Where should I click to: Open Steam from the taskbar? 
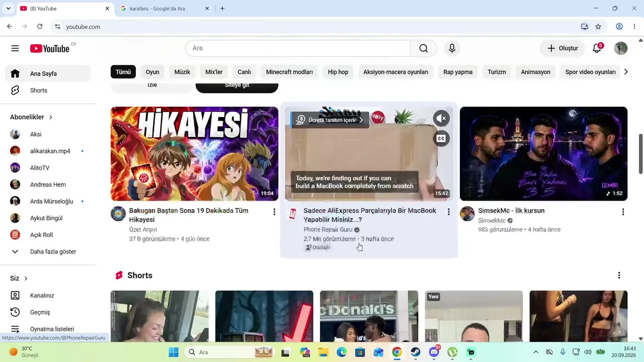point(416,352)
